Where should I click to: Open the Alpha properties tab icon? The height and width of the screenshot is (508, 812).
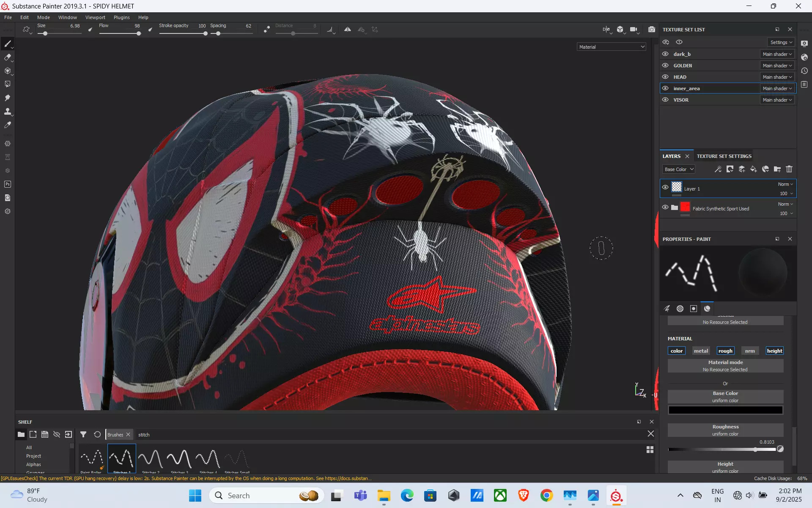(x=680, y=309)
